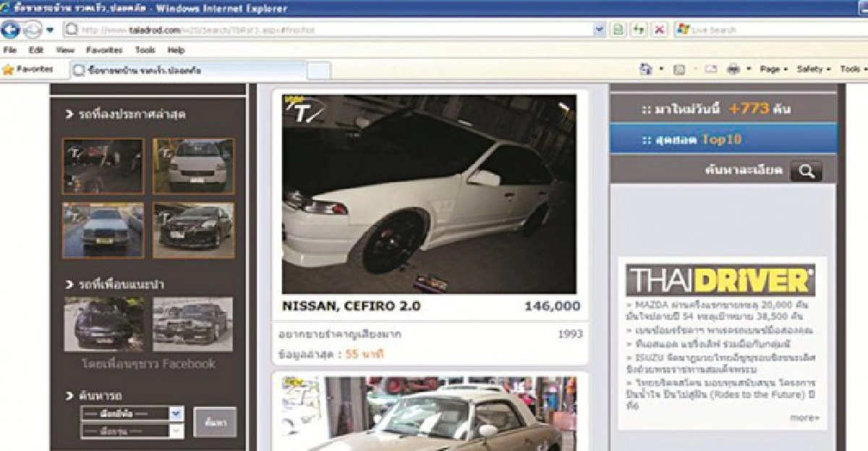Open the car brand select dropdown
868x451 pixels.
pyautogui.click(x=132, y=413)
